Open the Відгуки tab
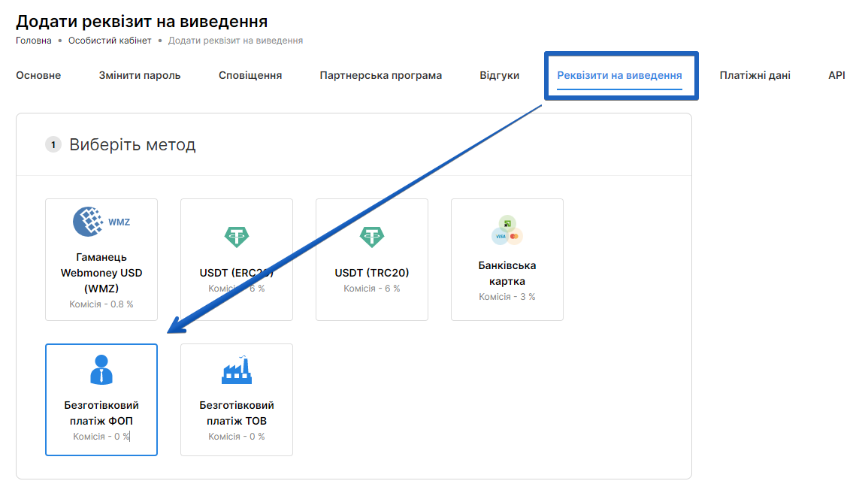This screenshot has height=490, width=868. [499, 75]
